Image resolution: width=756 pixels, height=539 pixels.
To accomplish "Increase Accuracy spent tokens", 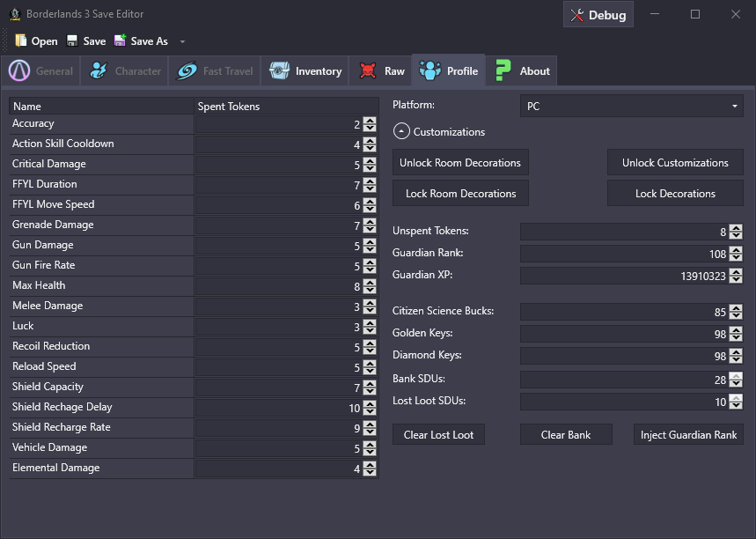I will 370,121.
